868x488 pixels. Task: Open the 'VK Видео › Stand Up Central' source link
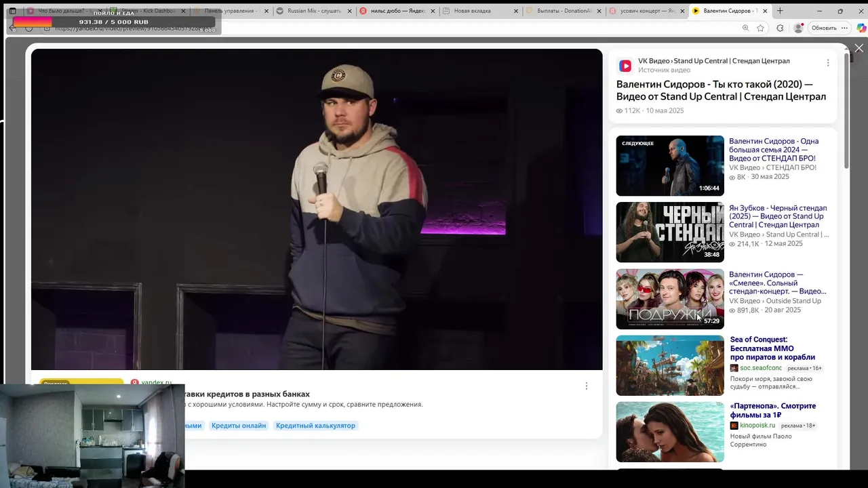pyautogui.click(x=713, y=61)
